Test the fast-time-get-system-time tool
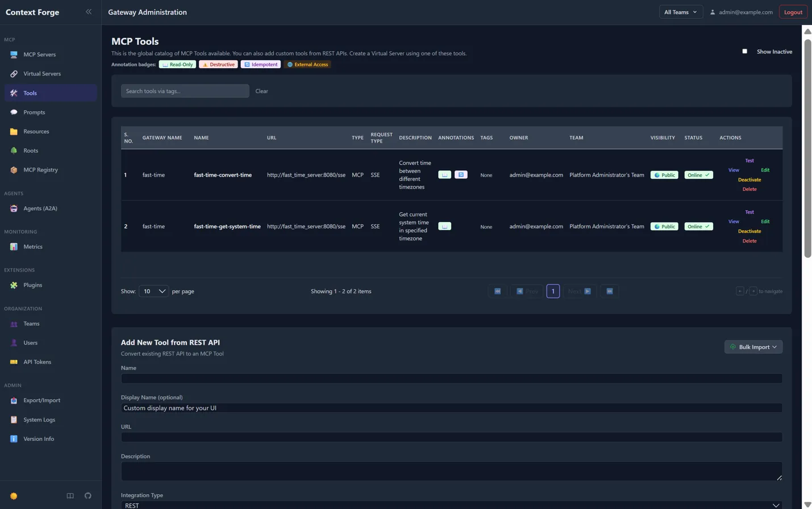Viewport: 812px width, 509px height. point(749,212)
